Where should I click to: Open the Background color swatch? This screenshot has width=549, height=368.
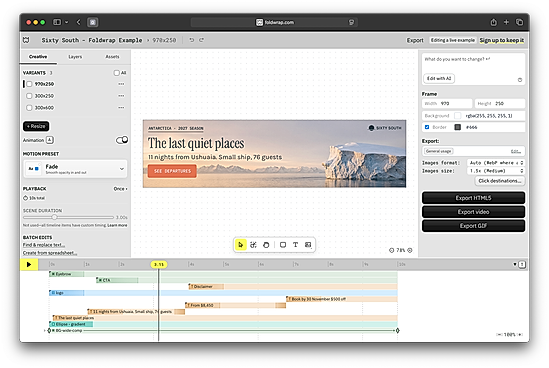pyautogui.click(x=458, y=116)
